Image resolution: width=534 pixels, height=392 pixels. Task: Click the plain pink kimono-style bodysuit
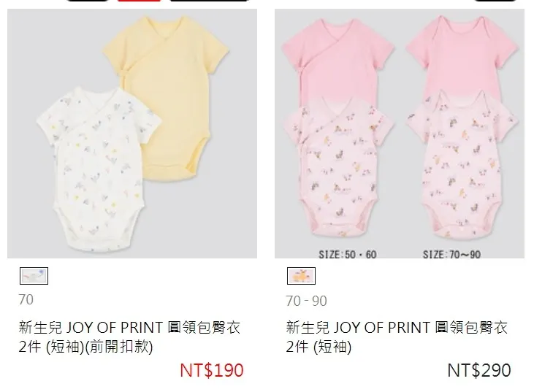(337, 60)
